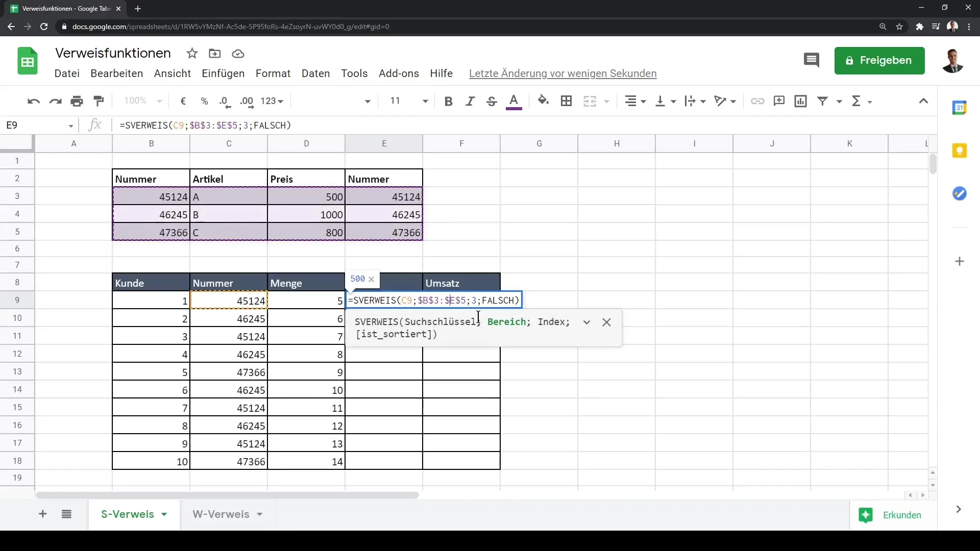
Task: Open the vertical align dropdown
Action: pyautogui.click(x=666, y=101)
